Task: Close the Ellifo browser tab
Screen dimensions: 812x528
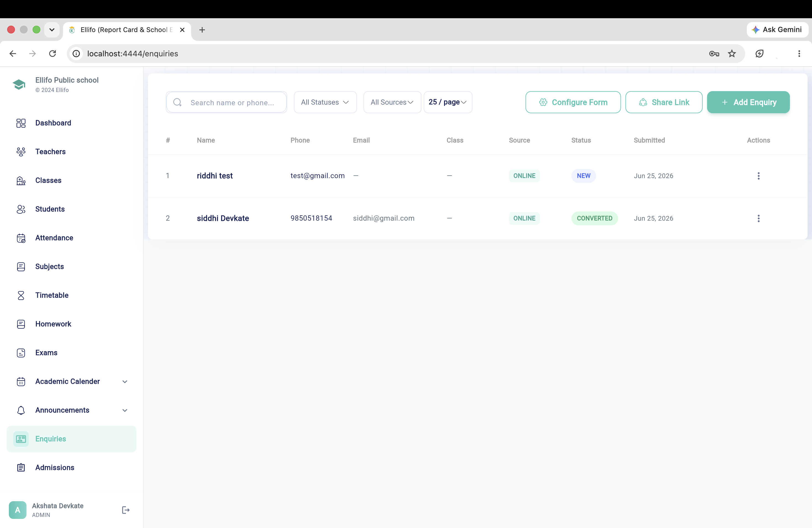Action: click(182, 30)
